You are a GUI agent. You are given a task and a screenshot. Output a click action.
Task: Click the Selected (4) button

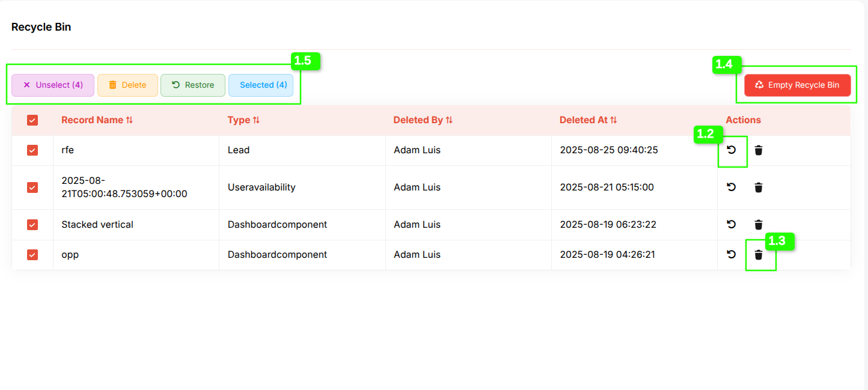point(261,85)
